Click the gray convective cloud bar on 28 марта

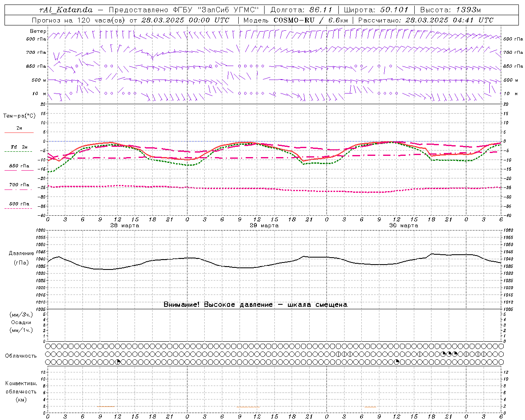coord(106,406)
